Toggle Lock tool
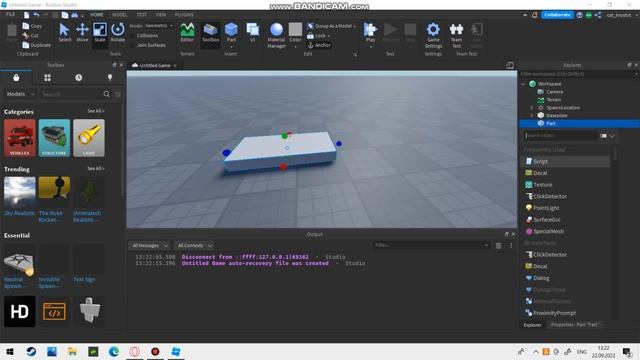This screenshot has height=360, width=640. [318, 36]
